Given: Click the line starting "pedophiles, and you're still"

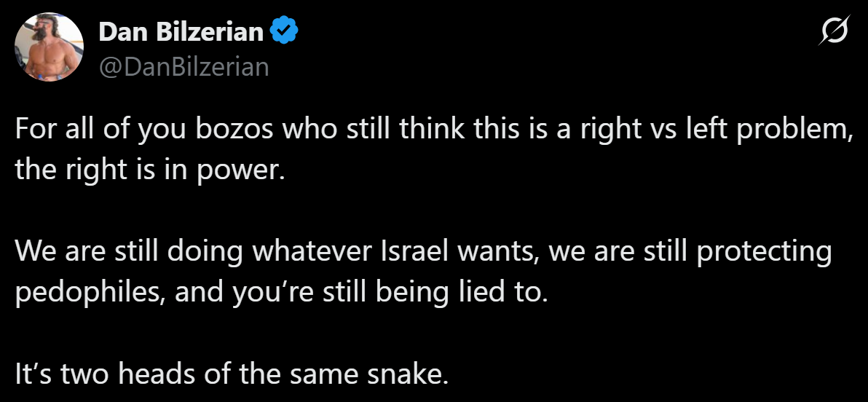Looking at the screenshot, I should click(280, 291).
